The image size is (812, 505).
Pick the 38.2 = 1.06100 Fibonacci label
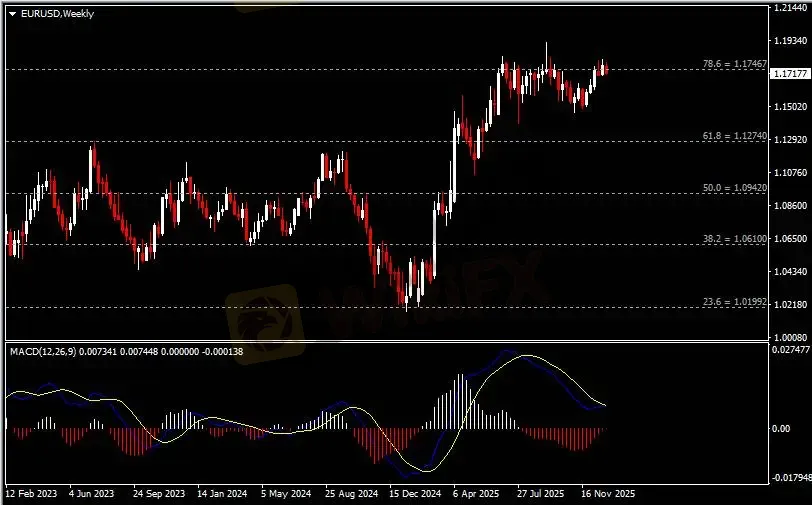pyautogui.click(x=735, y=239)
